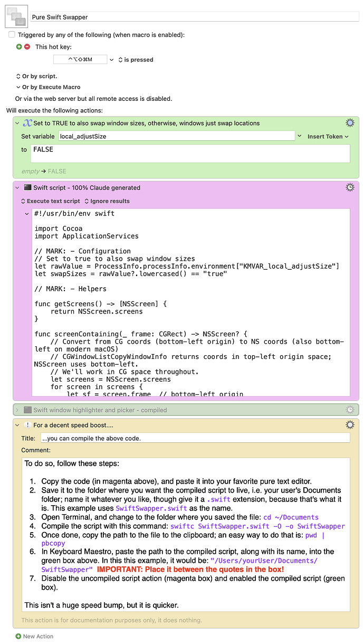Click the '// MARK: - Helpers' comment line

point(71,289)
